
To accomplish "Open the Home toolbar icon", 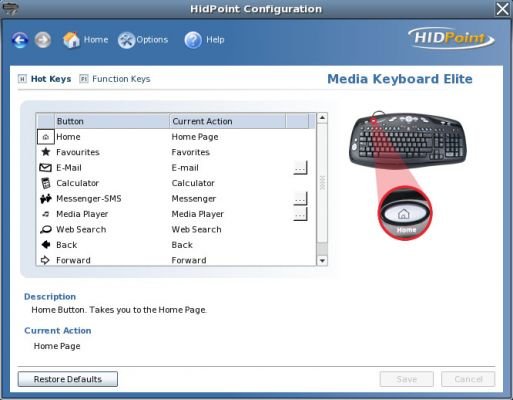I will coord(72,40).
